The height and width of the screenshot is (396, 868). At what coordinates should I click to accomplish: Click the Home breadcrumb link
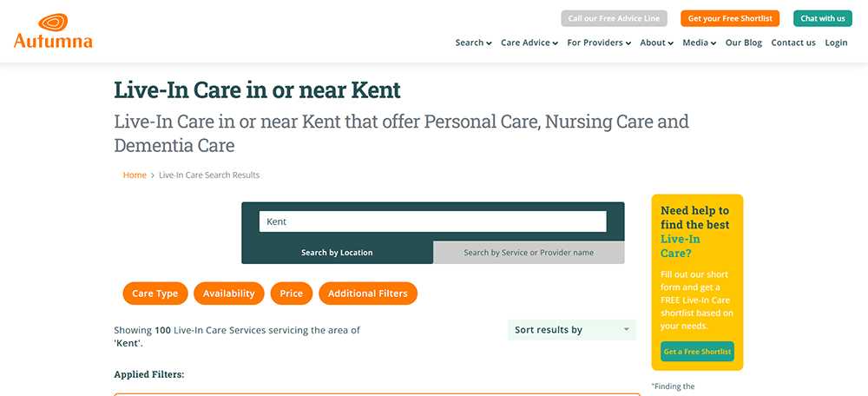[x=135, y=175]
